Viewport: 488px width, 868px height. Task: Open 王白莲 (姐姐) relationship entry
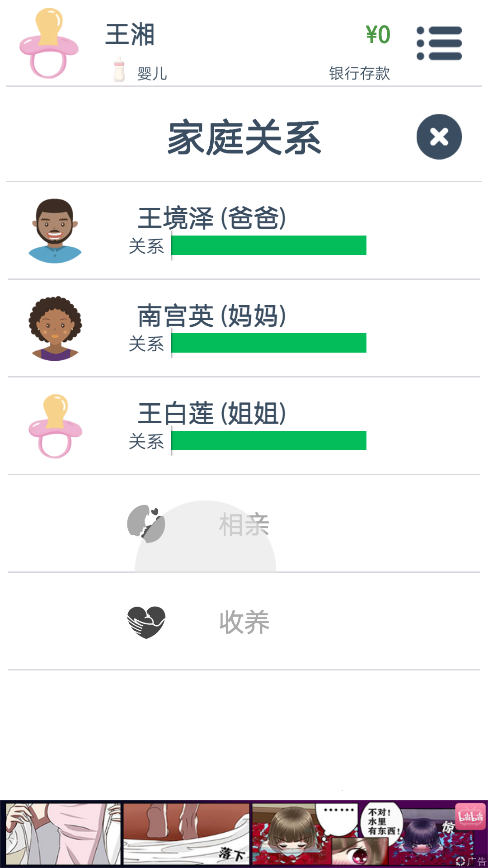[x=244, y=426]
